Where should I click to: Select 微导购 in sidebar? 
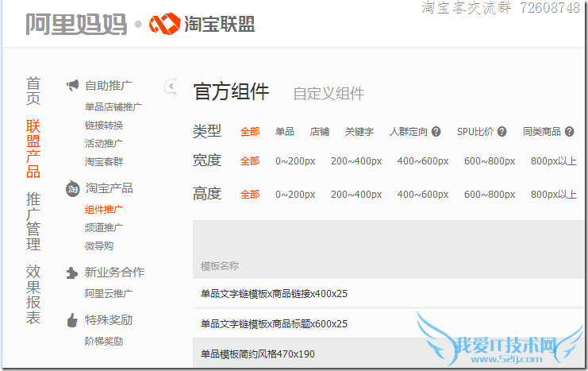tap(99, 246)
